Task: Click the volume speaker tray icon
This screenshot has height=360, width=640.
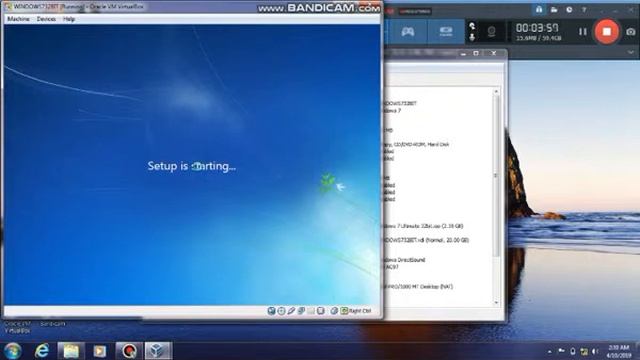Action: coord(595,351)
